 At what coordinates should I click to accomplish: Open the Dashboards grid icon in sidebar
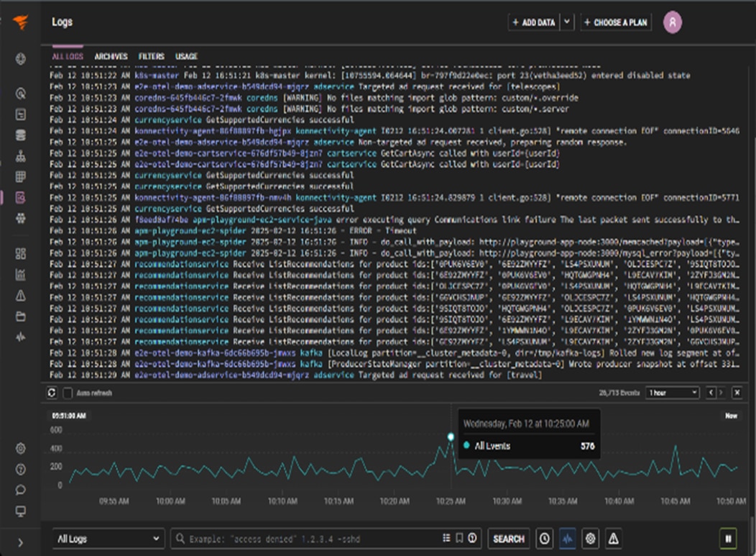click(21, 253)
